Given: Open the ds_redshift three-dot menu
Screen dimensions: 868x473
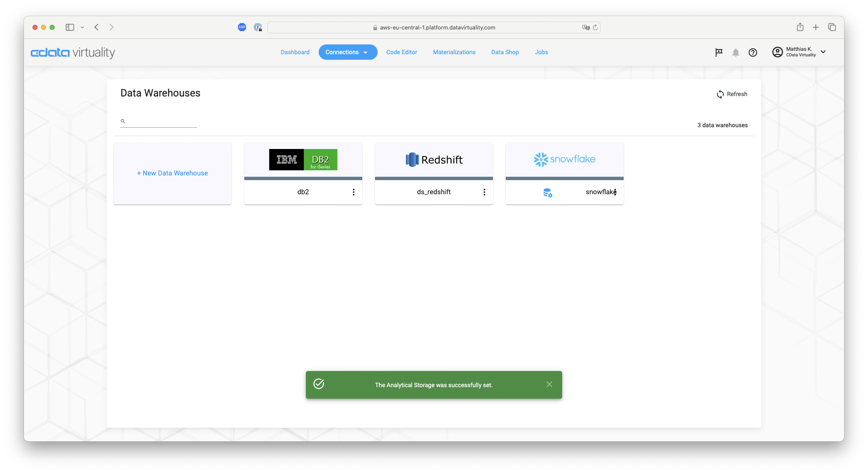Looking at the screenshot, I should click(x=484, y=192).
